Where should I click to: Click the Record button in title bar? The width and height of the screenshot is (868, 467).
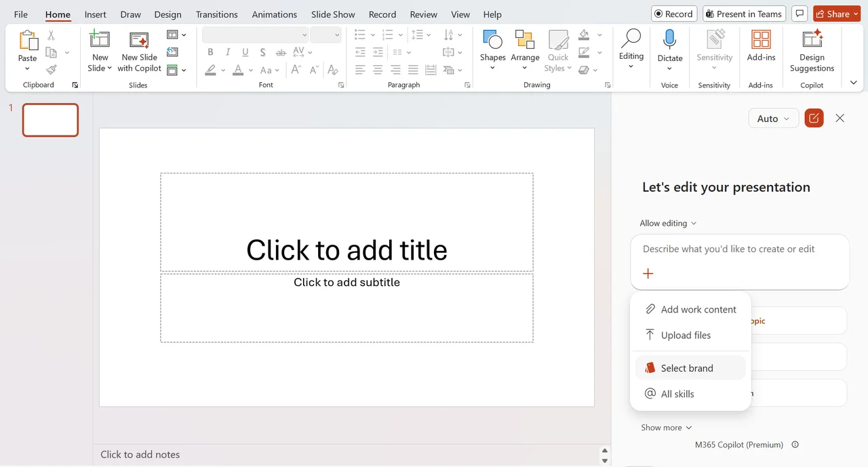pos(675,14)
